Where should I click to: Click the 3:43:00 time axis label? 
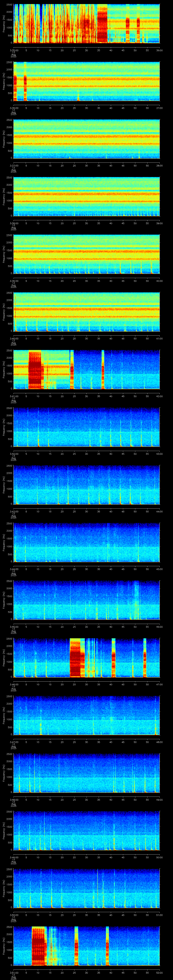click(x=14, y=512)
